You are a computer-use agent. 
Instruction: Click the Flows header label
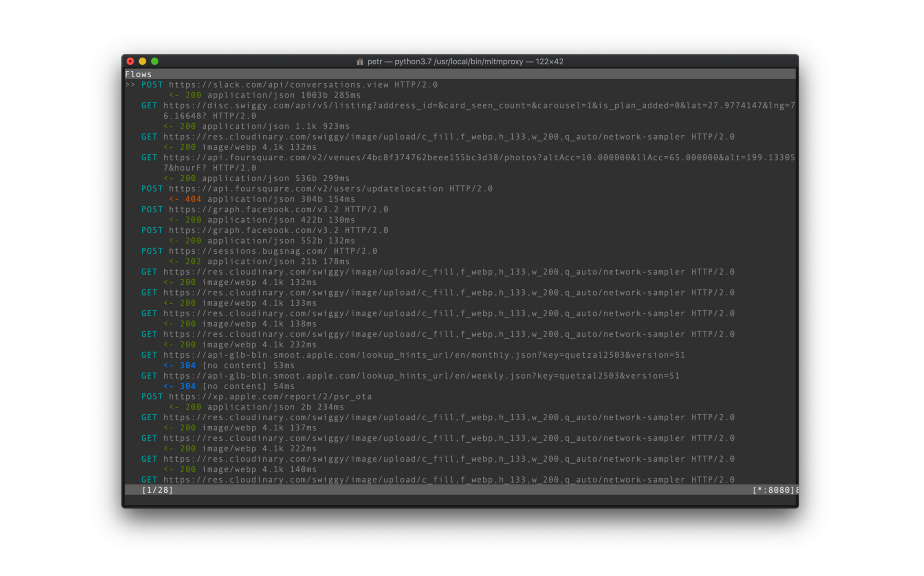138,74
